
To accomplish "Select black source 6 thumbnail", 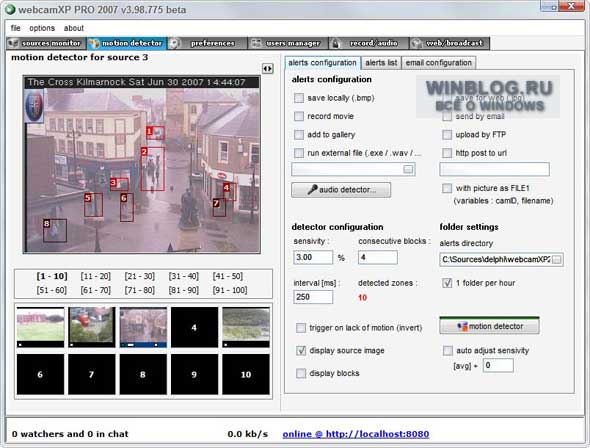I will [40, 374].
